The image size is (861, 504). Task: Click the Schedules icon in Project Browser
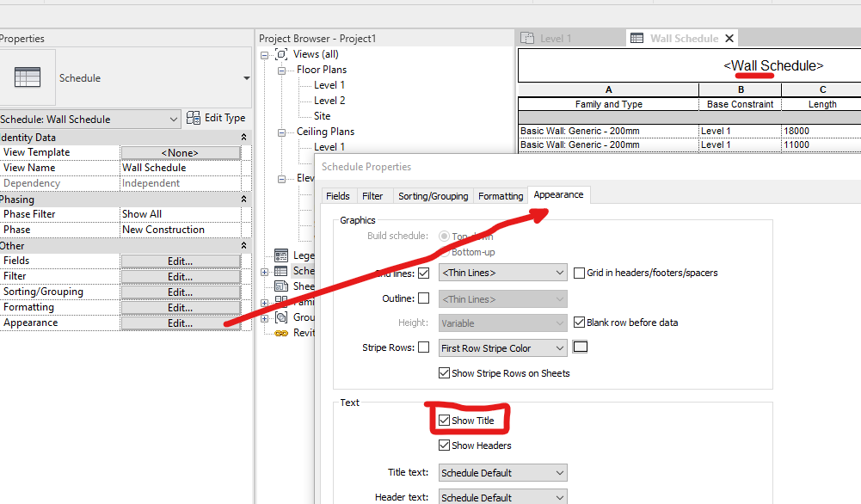coord(281,271)
